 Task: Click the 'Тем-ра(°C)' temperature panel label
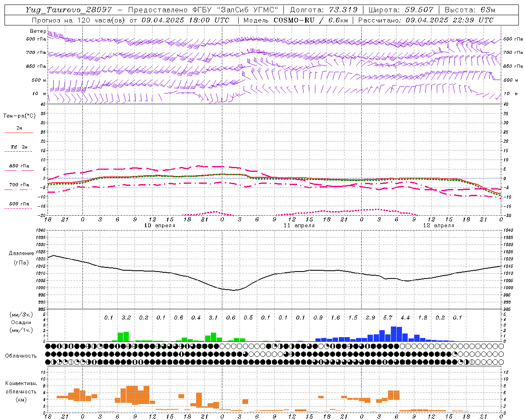pyautogui.click(x=19, y=116)
